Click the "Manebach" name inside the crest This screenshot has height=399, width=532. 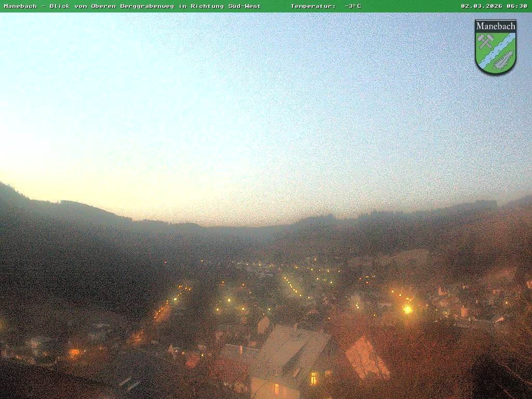496,26
